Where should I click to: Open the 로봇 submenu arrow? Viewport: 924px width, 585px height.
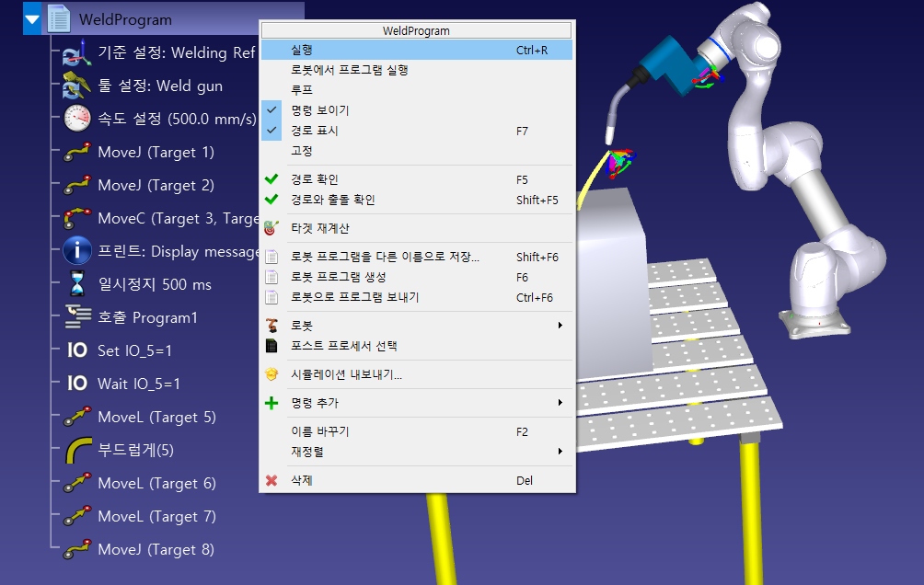pyautogui.click(x=560, y=326)
